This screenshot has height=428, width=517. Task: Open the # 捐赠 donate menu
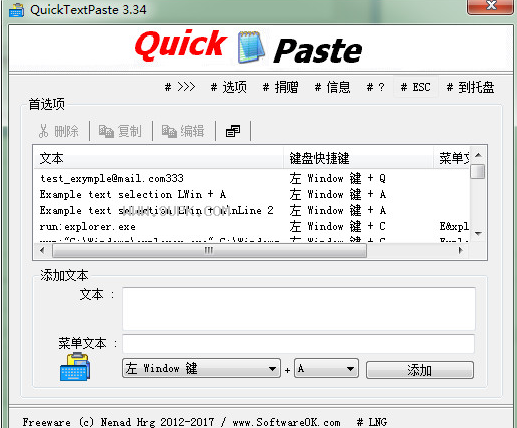point(281,87)
